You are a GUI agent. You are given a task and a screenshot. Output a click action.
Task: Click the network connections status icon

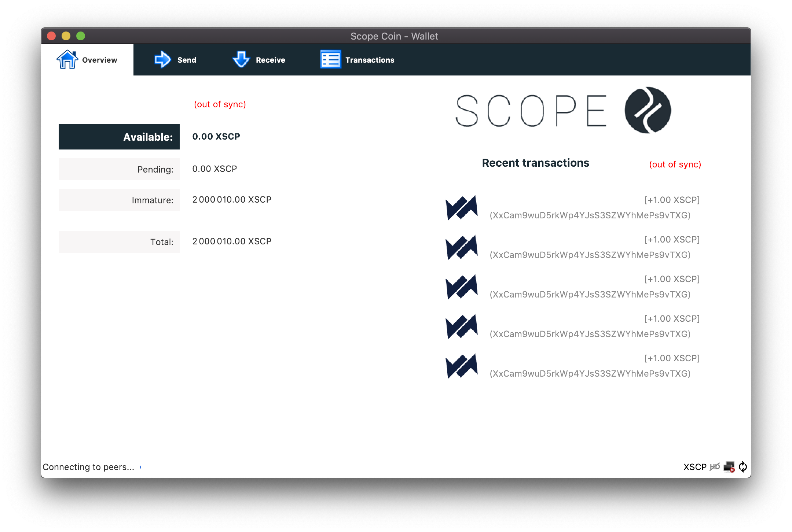tap(729, 467)
